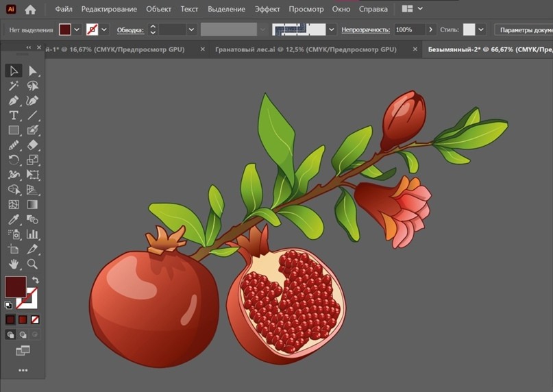Activate the Hand tool
Image resolution: width=553 pixels, height=392 pixels.
[14, 264]
